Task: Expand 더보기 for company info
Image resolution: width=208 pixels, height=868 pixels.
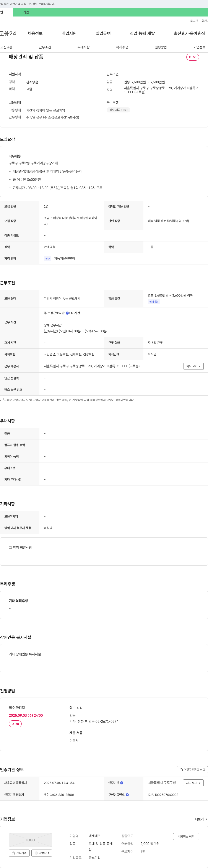Action: coord(201,819)
